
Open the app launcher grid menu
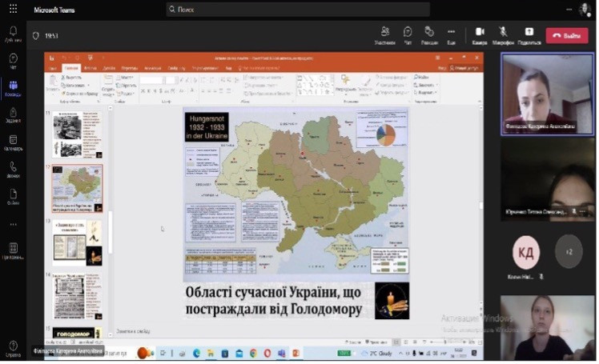click(x=13, y=9)
